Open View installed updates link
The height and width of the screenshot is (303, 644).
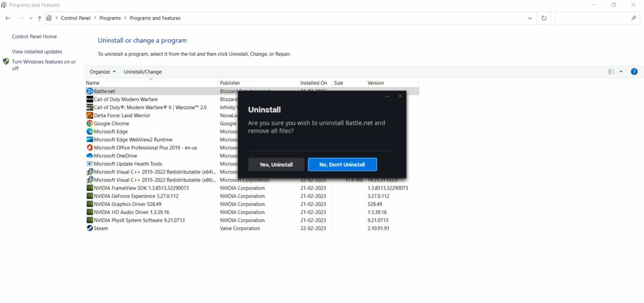click(x=37, y=52)
